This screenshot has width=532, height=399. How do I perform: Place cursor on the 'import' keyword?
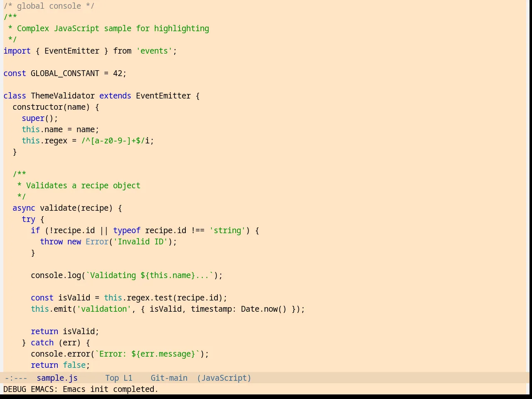point(17,51)
